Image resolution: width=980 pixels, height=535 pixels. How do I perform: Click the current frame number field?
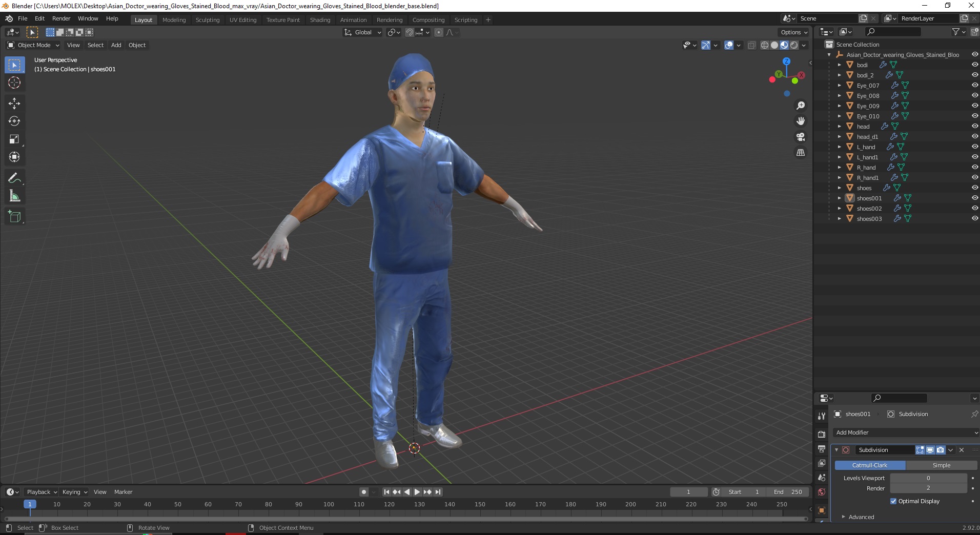[688, 492]
